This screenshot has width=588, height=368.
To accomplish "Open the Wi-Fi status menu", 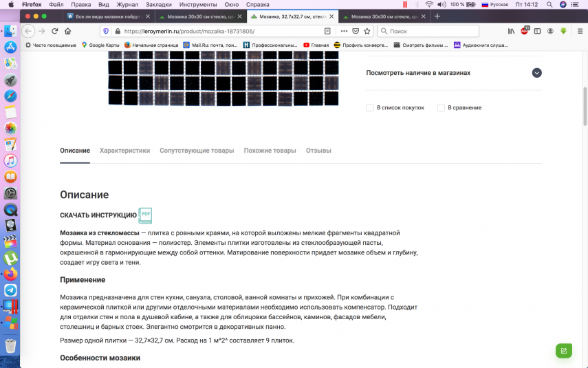I will [x=429, y=5].
